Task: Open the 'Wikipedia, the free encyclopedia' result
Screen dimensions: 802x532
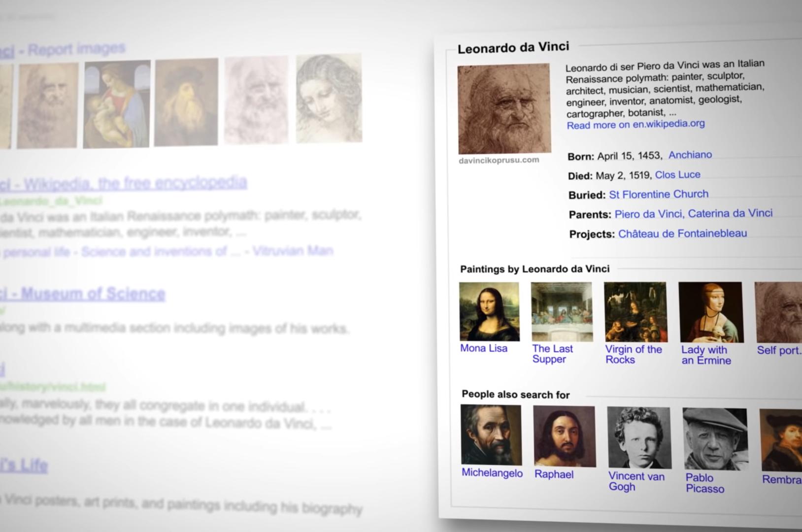Action: click(135, 183)
